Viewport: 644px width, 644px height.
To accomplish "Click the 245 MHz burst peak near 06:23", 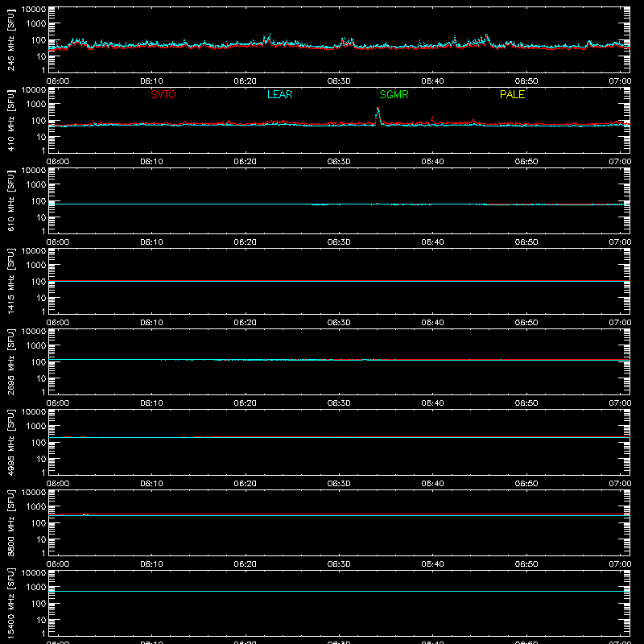I will [270, 35].
